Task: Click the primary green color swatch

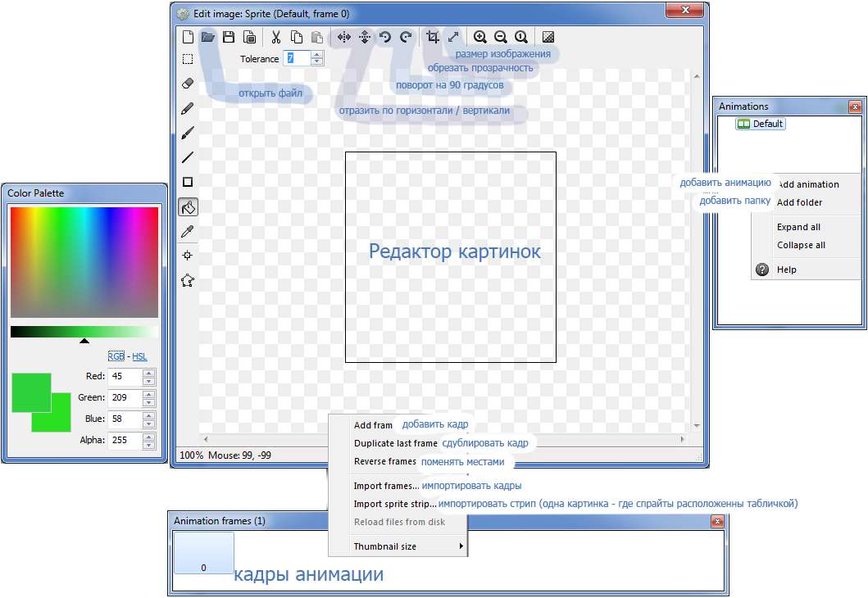Action: pyautogui.click(x=30, y=391)
